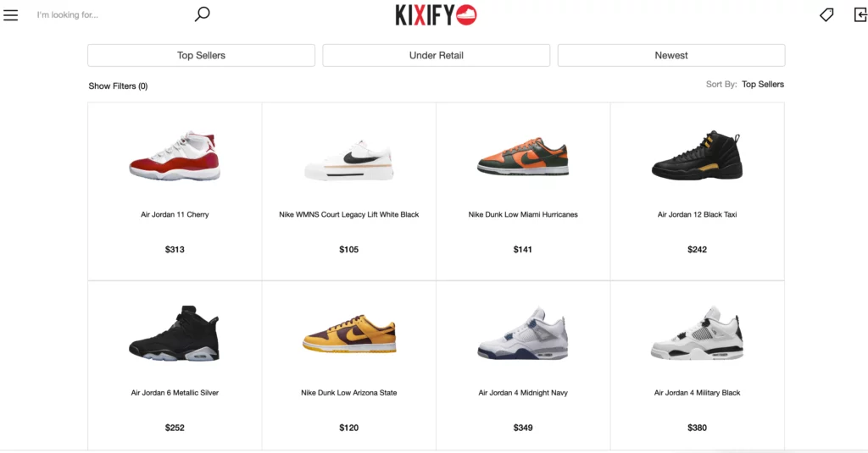868x453 pixels.
Task: Open the hamburger menu icon
Action: [10, 15]
